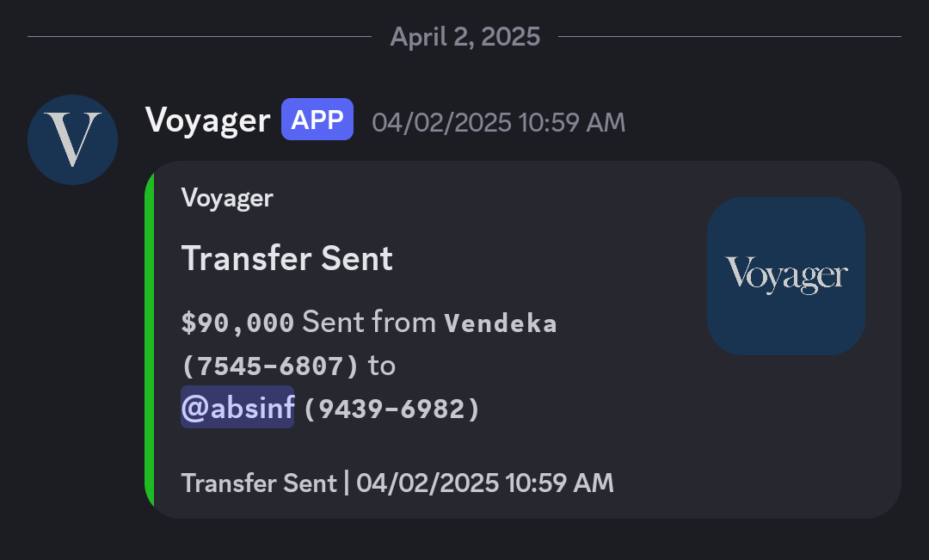Click the 'Sent from' text in the embed
This screenshot has height=560, width=929.
click(369, 323)
